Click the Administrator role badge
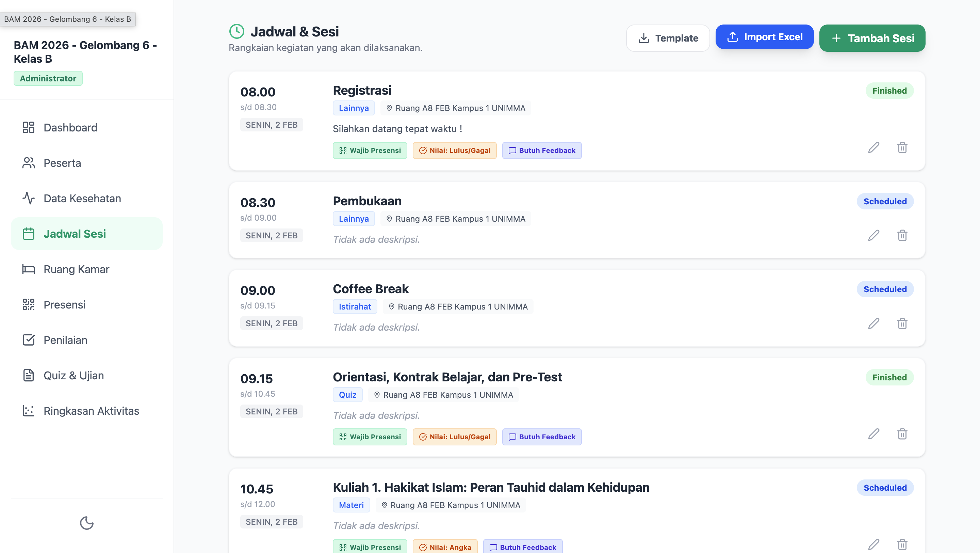The image size is (980, 553). (48, 78)
